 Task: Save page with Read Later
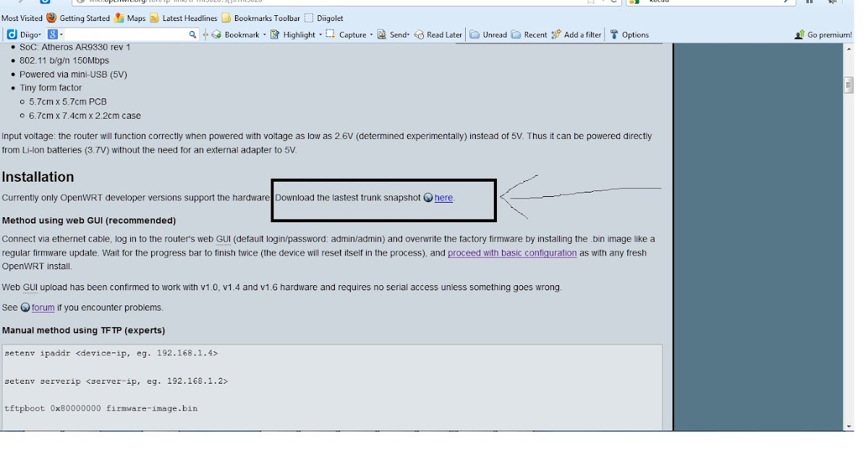click(438, 35)
